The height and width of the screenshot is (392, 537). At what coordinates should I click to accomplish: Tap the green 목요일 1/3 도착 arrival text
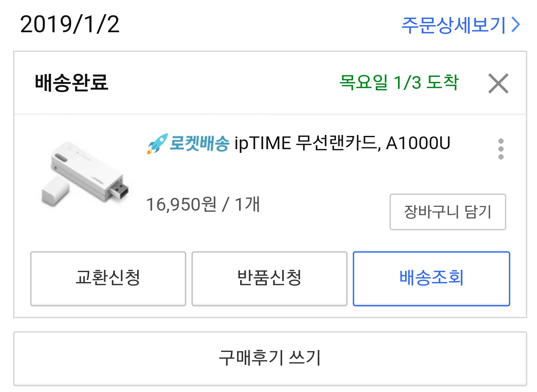[399, 82]
